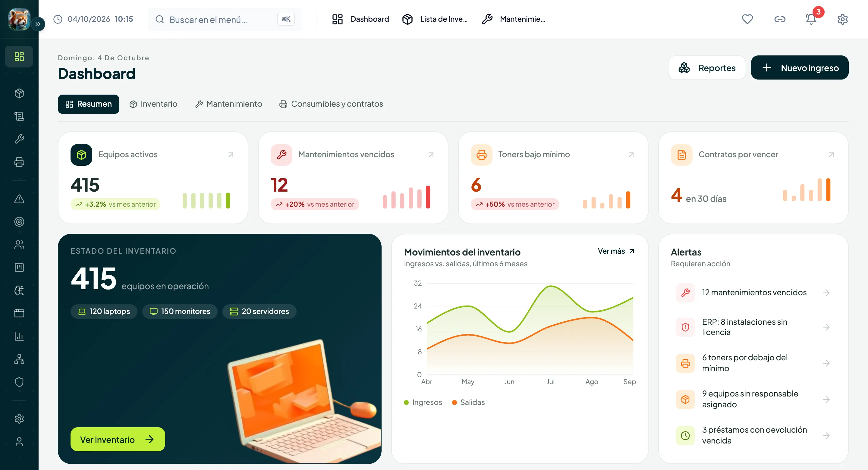Open the warning triangle icon in sidebar

(x=19, y=199)
